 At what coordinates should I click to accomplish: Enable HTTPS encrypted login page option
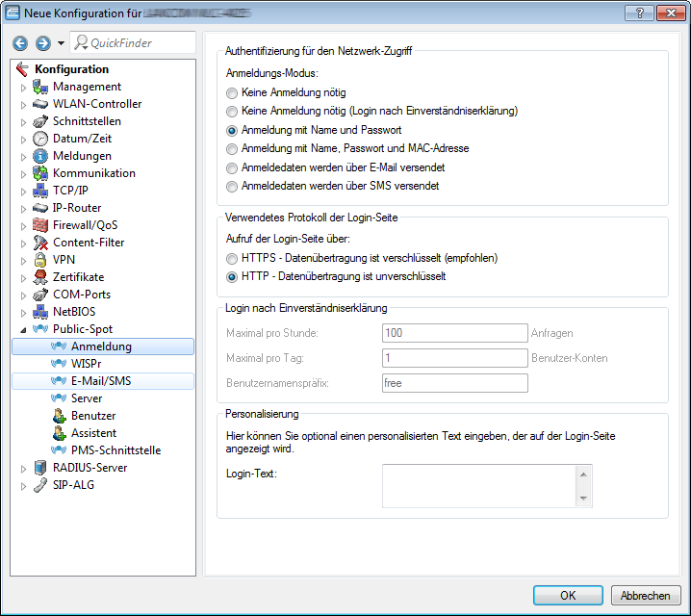pyautogui.click(x=231, y=259)
